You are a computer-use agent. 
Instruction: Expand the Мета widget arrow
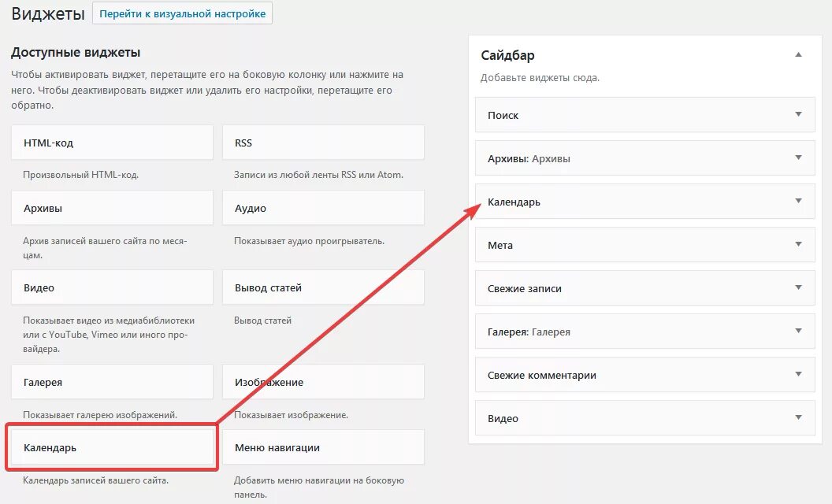(x=798, y=244)
